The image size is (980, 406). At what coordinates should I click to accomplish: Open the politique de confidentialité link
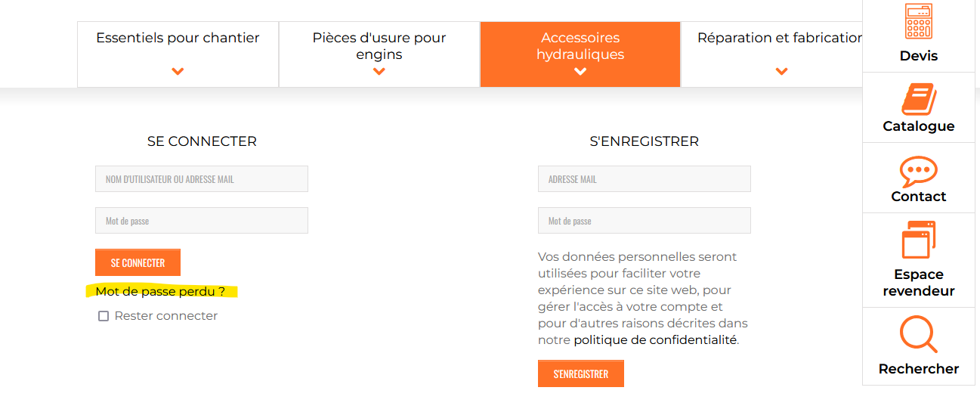pyautogui.click(x=654, y=340)
